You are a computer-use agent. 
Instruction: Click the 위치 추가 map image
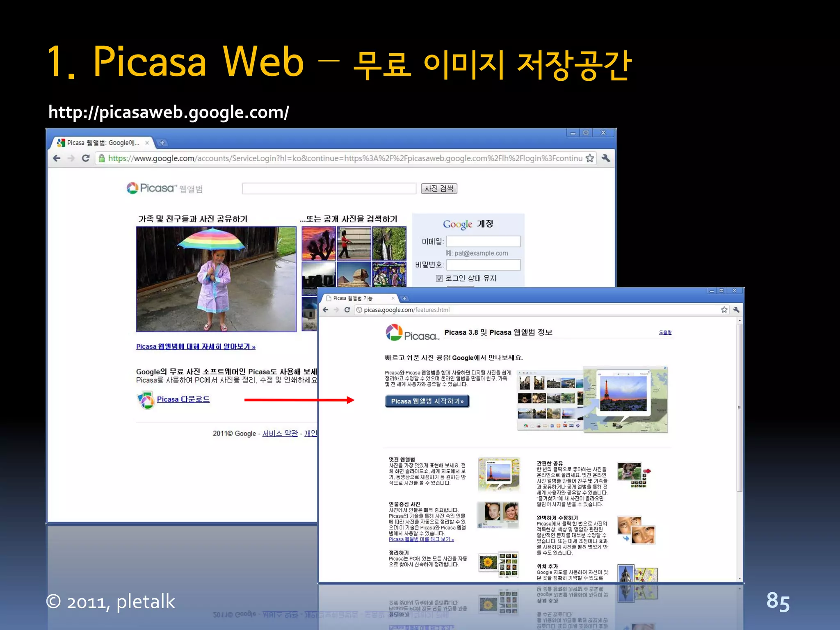point(638,573)
